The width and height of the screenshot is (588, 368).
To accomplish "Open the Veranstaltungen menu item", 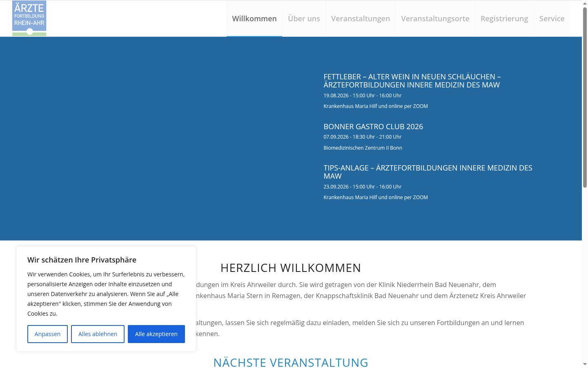I will coord(361,18).
